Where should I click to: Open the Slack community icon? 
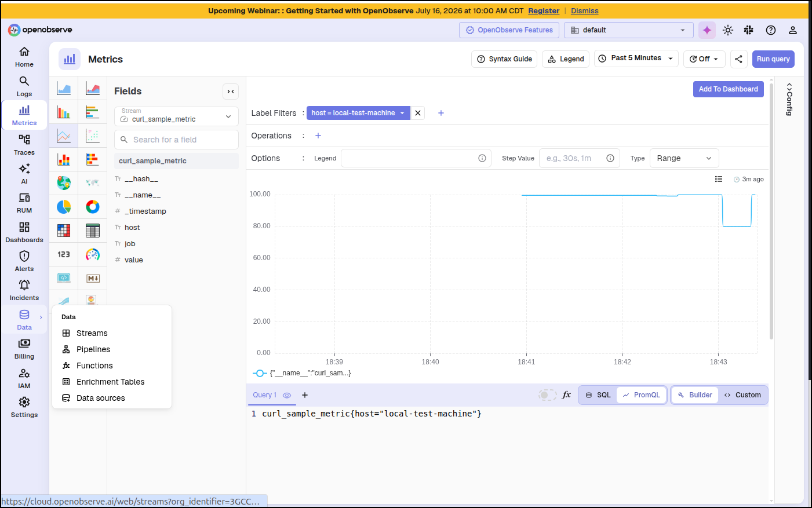click(749, 30)
